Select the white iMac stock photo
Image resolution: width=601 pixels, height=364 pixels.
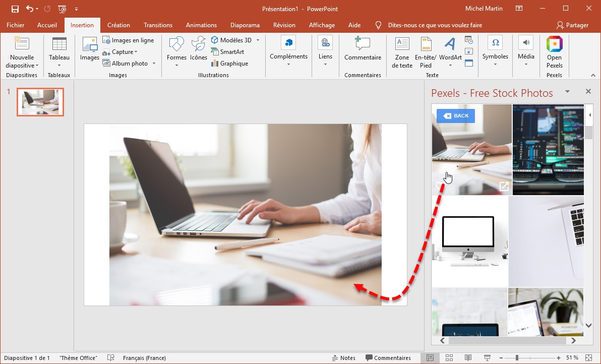tap(469, 241)
